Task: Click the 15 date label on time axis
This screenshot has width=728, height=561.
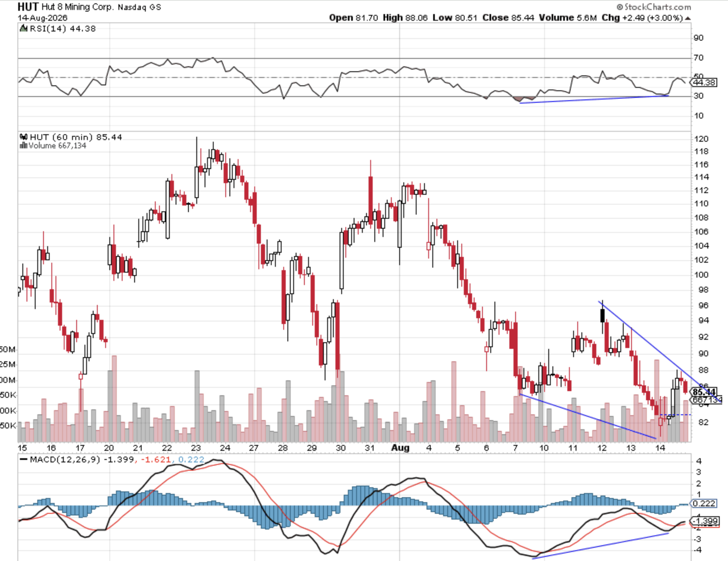Action: [x=22, y=448]
